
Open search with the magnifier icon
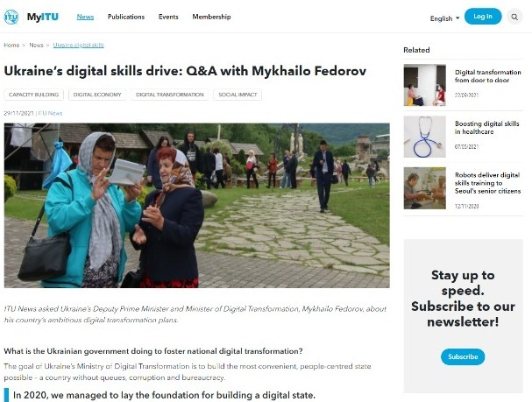tap(514, 17)
